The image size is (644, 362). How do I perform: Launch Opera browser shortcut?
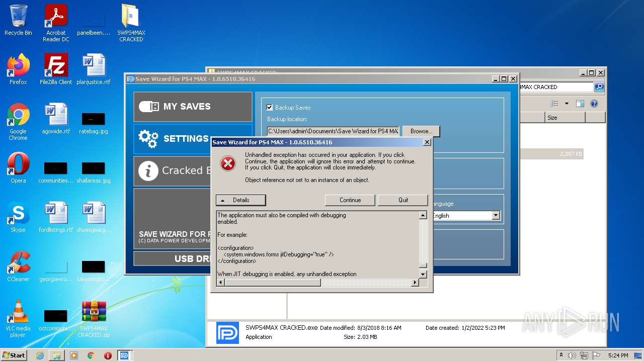(x=18, y=168)
